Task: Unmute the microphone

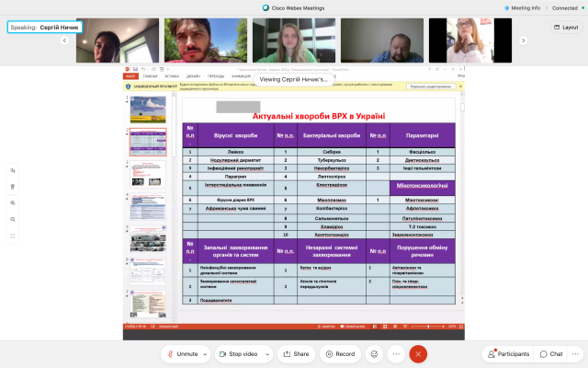Action: click(x=183, y=354)
